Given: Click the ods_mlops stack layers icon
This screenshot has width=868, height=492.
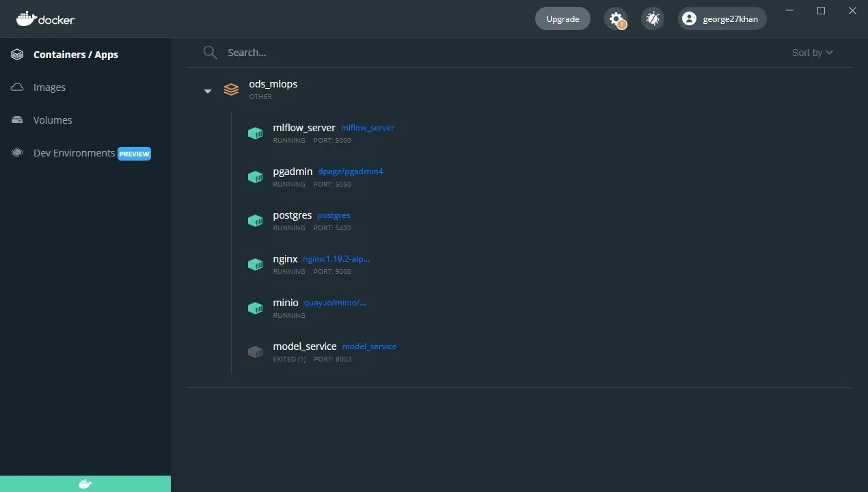Looking at the screenshot, I should click(x=232, y=90).
